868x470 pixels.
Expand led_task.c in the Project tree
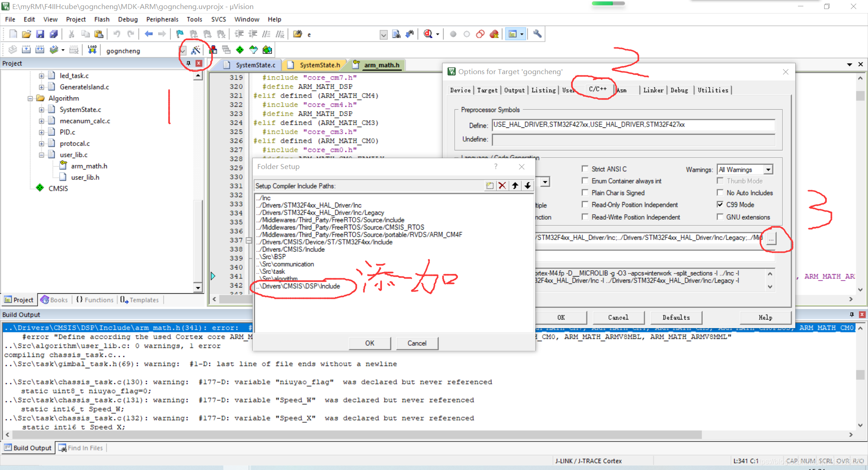point(42,75)
